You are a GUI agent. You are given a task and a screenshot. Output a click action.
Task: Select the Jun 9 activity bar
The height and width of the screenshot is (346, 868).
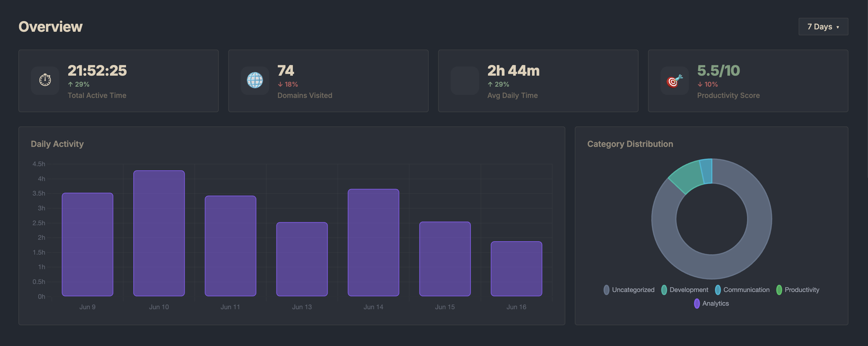point(88,245)
